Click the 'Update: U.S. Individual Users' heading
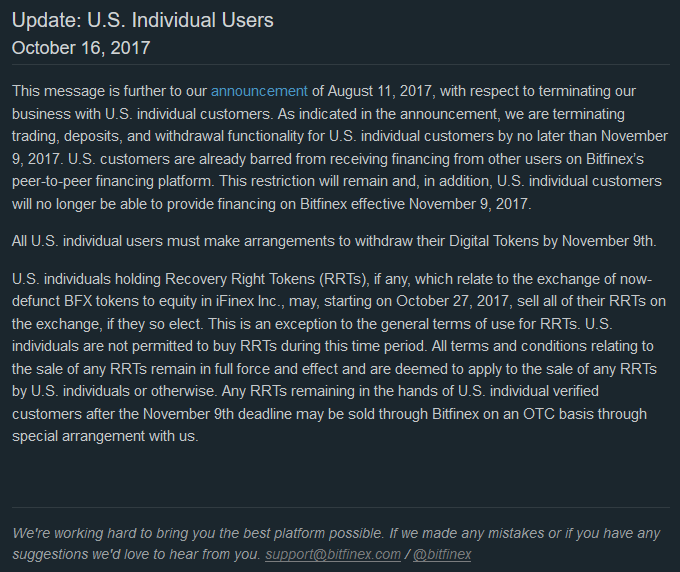 click(x=143, y=20)
